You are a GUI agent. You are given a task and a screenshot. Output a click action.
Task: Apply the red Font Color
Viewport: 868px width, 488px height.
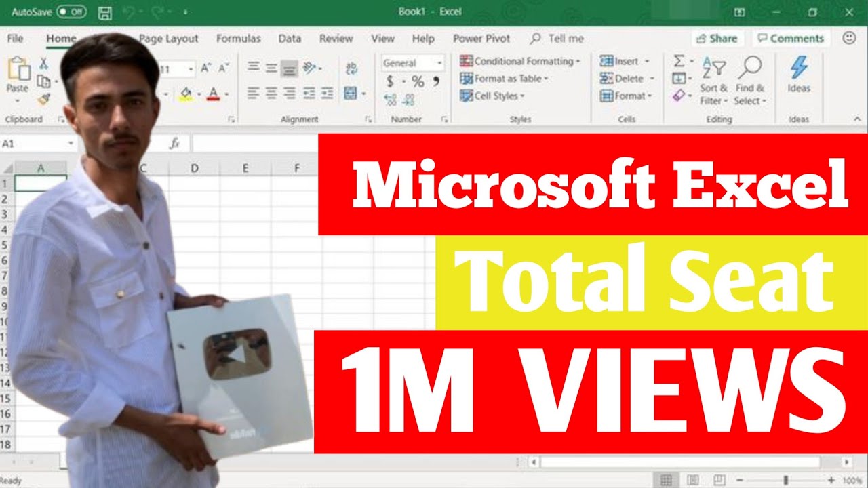(214, 94)
